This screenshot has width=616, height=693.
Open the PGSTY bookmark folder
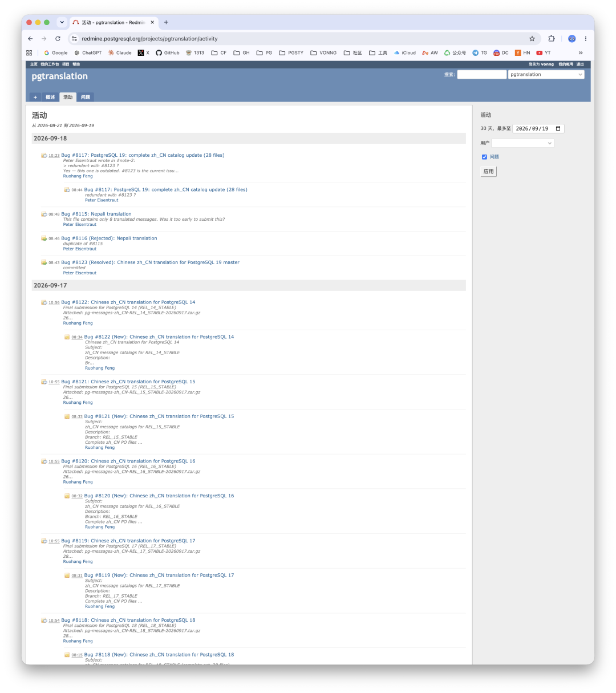[x=291, y=52]
